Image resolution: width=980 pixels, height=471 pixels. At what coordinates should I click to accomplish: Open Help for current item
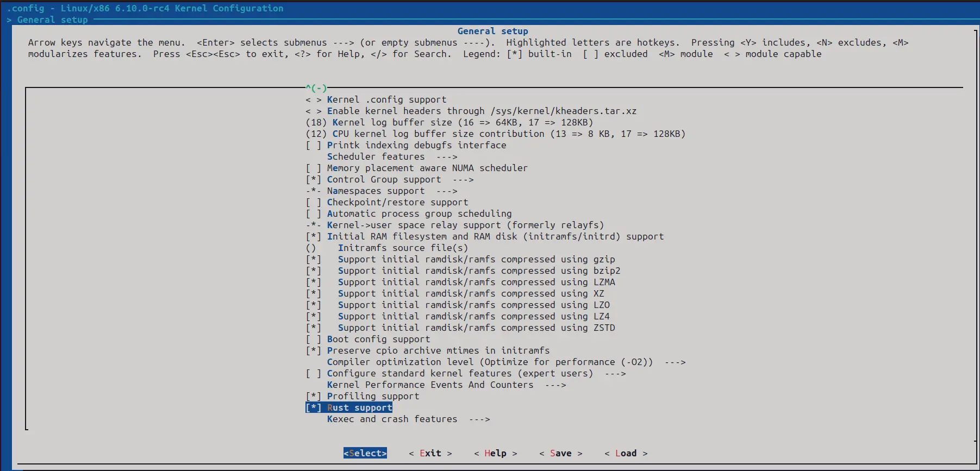pyautogui.click(x=496, y=453)
